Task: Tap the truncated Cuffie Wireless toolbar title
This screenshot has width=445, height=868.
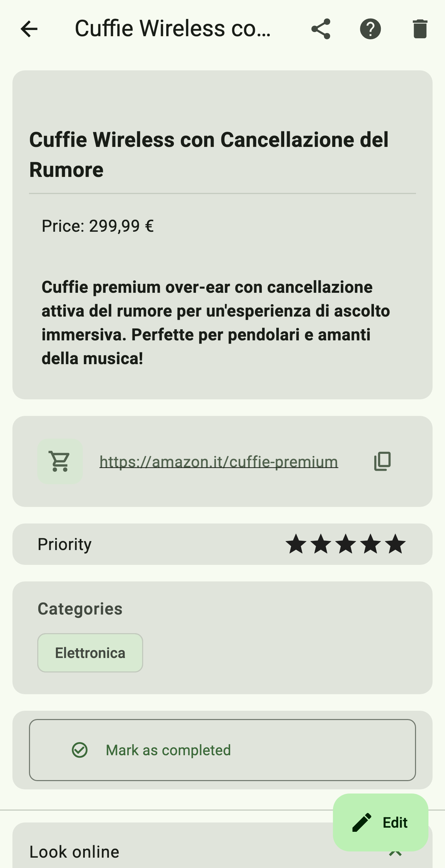Action: coord(172,29)
